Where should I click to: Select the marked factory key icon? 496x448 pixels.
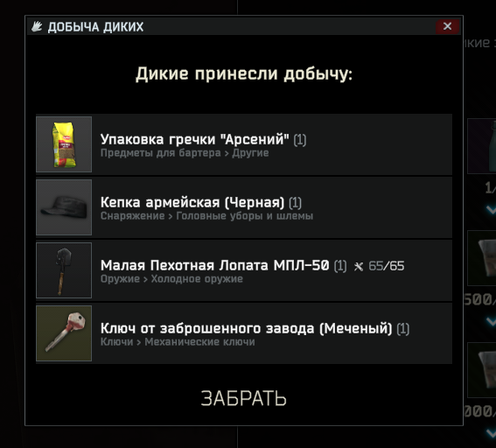coord(64,333)
